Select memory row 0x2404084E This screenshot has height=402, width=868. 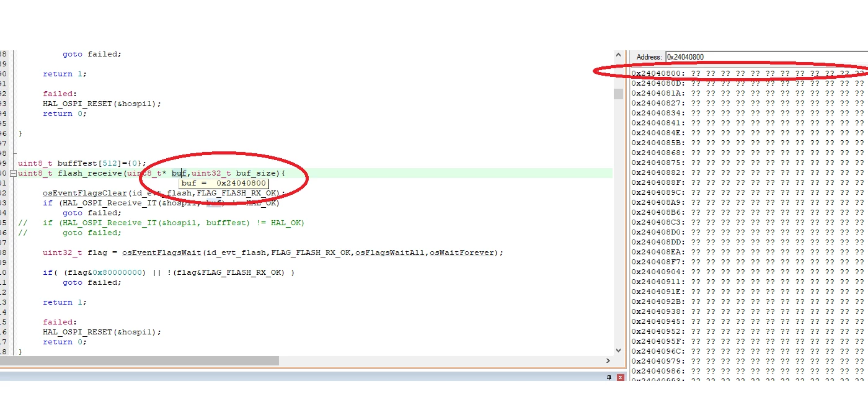748,133
